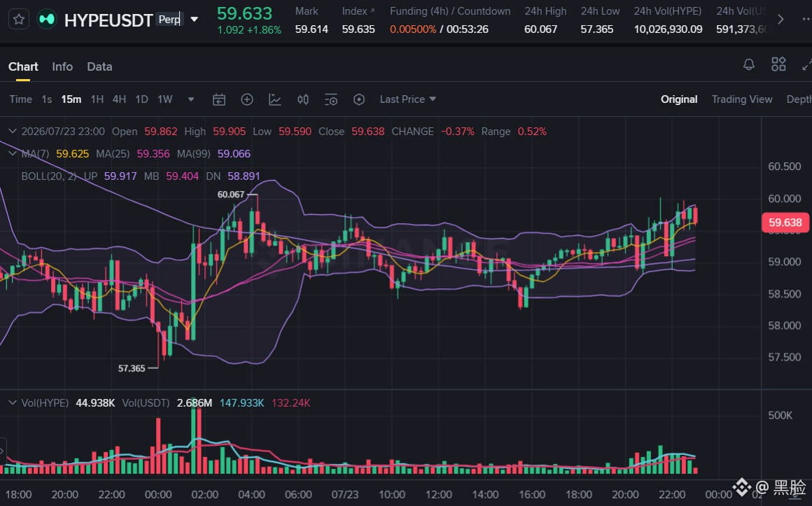This screenshot has height=506, width=812.
Task: Click the 24h Low value 57.365
Action: [596, 29]
